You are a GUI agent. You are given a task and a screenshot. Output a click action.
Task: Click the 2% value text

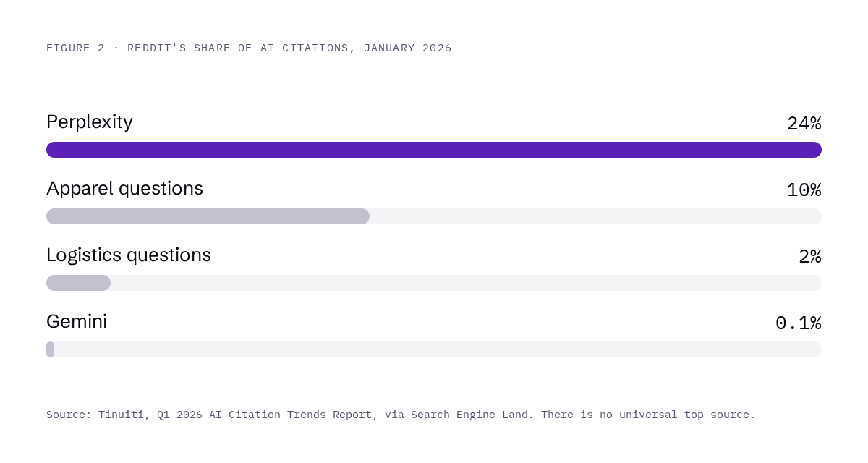tap(810, 257)
